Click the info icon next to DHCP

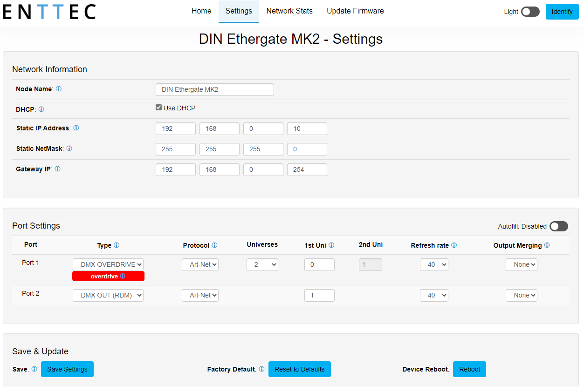41,109
